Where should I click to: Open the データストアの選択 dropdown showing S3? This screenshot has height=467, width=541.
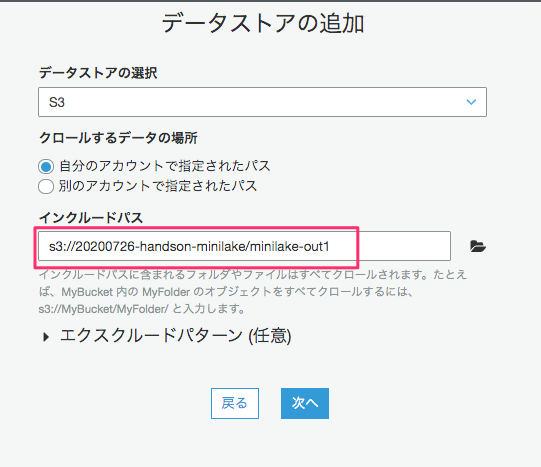click(x=262, y=102)
